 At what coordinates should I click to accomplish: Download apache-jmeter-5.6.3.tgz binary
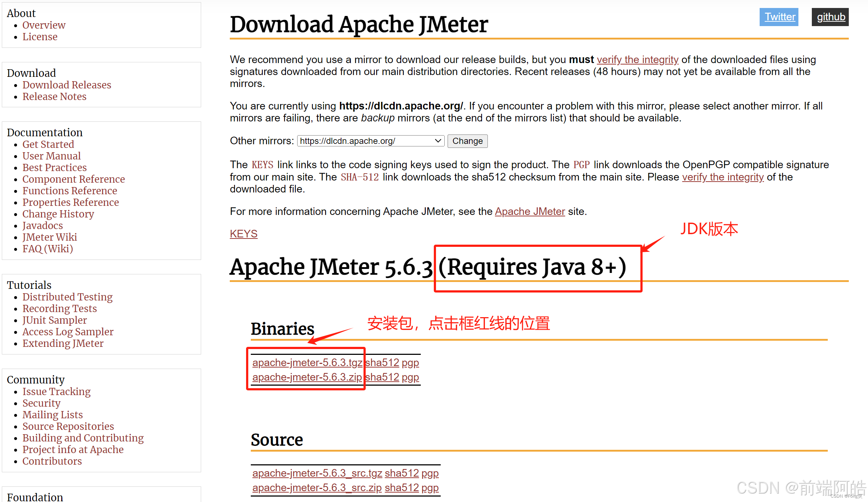click(307, 363)
